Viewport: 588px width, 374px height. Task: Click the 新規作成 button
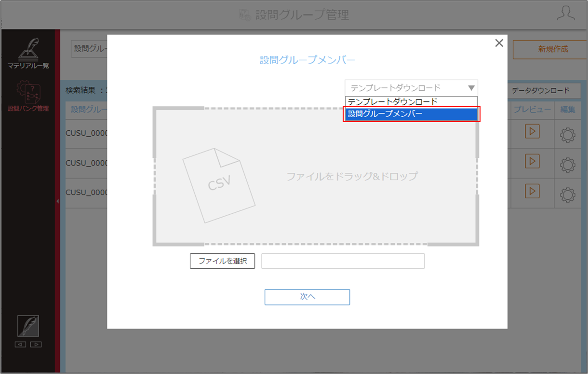(550, 49)
